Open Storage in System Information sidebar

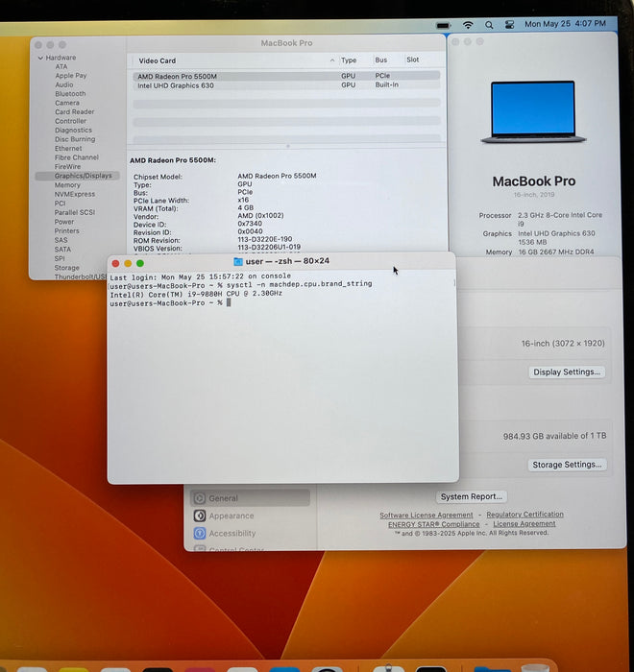[67, 268]
